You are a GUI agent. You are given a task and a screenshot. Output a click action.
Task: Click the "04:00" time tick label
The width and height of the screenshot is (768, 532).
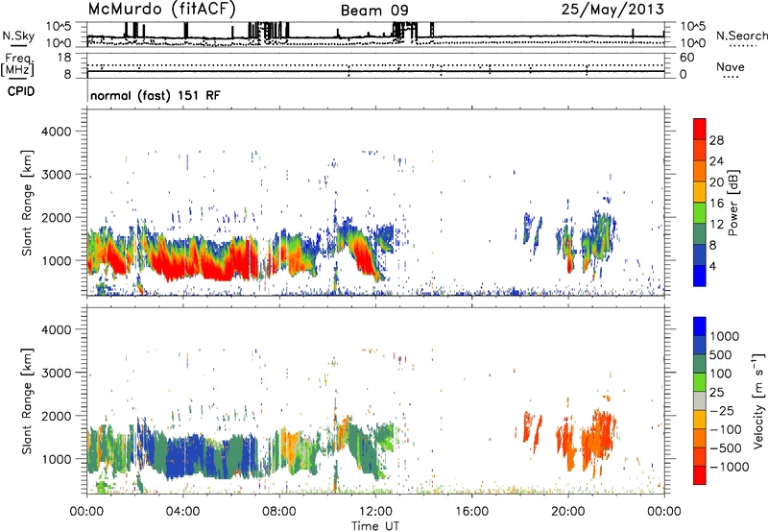point(182,512)
